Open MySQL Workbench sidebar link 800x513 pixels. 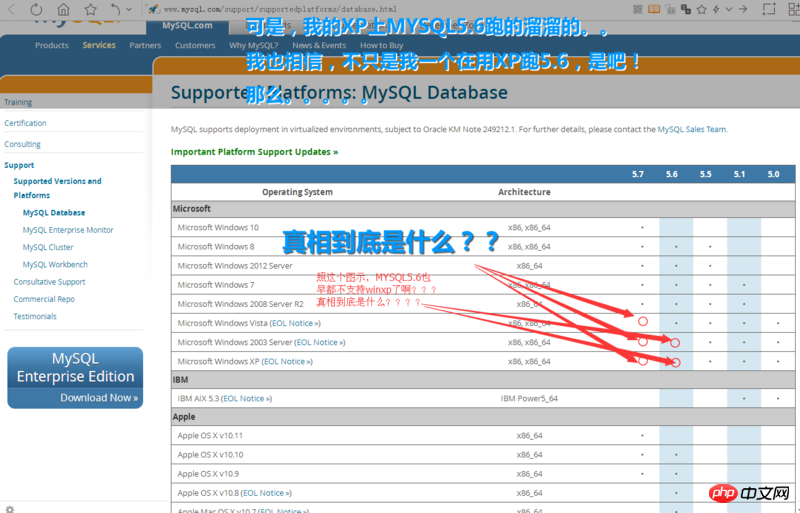(55, 264)
